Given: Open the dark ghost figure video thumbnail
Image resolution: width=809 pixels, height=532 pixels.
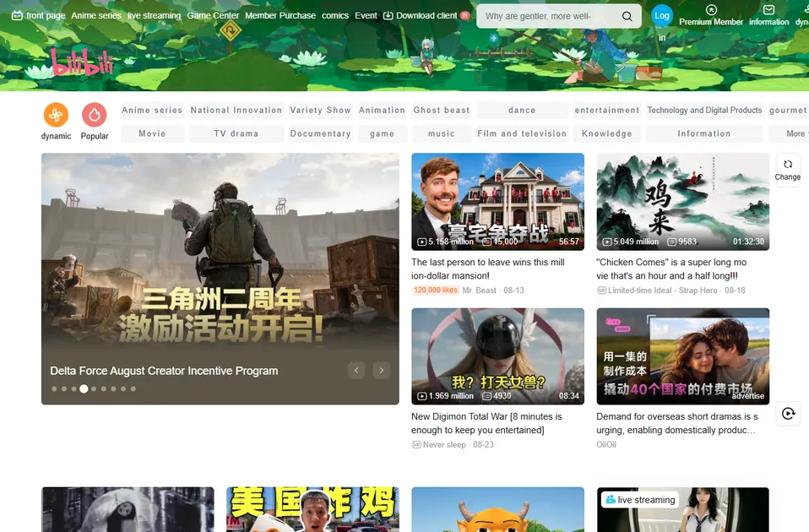Looking at the screenshot, I should [x=128, y=509].
